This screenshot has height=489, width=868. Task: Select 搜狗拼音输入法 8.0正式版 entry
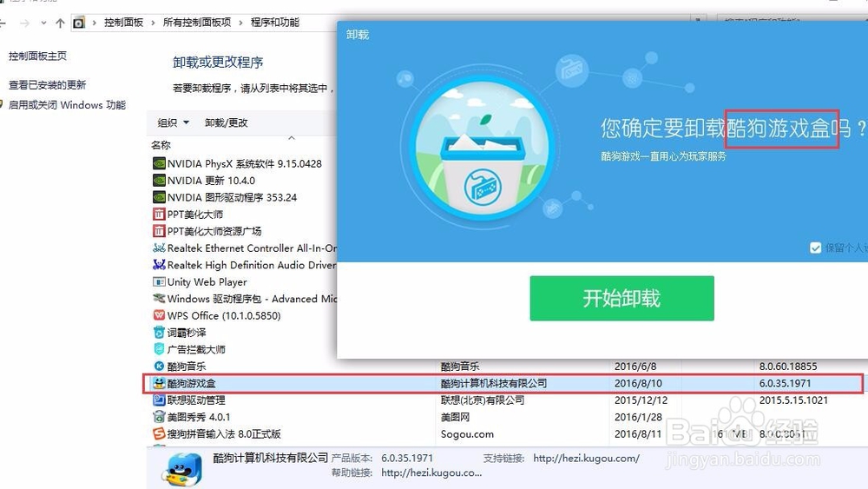224,433
